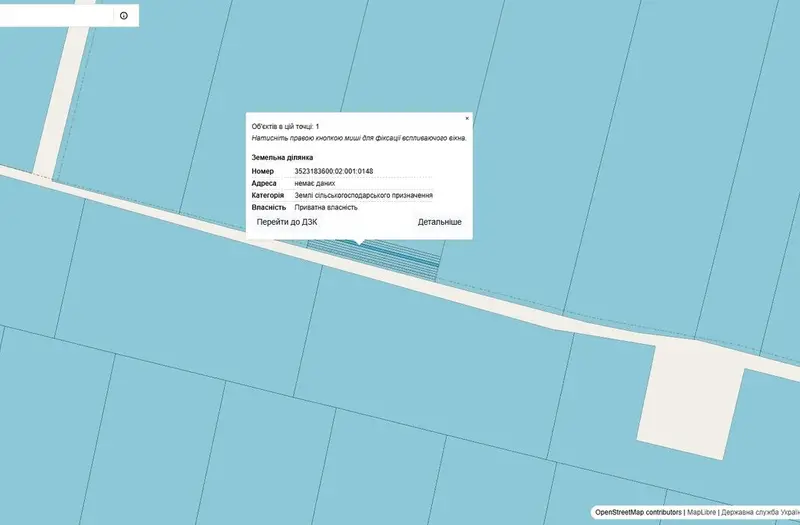Click the Об'єктів в цій точці: 1 text

[285, 127]
